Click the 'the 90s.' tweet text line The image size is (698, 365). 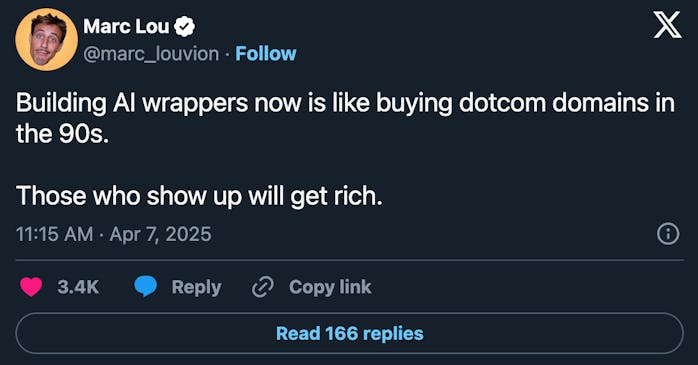click(62, 134)
